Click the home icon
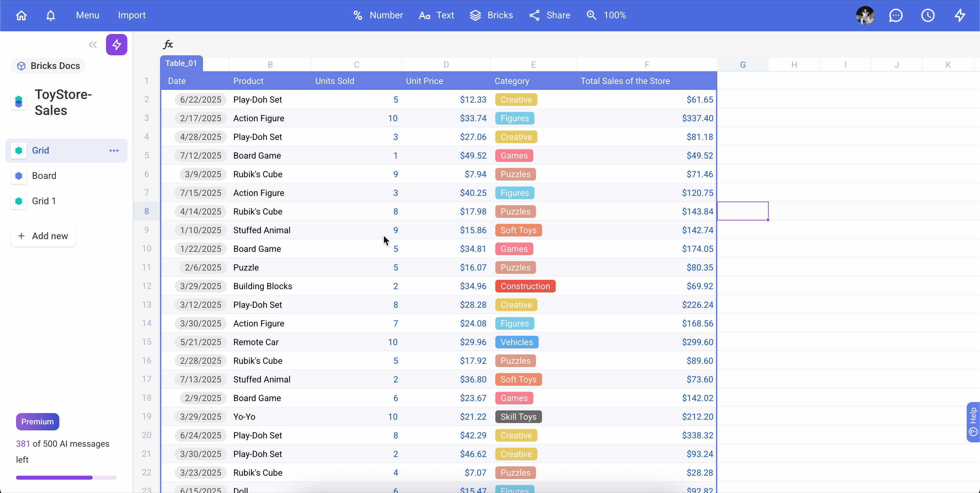The width and height of the screenshot is (980, 493). pos(21,15)
